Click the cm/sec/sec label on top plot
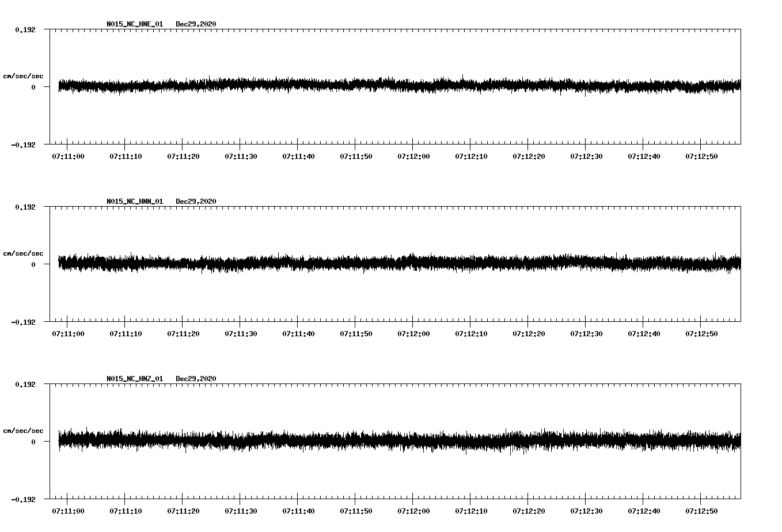The width and height of the screenshot is (782, 532). coord(24,75)
